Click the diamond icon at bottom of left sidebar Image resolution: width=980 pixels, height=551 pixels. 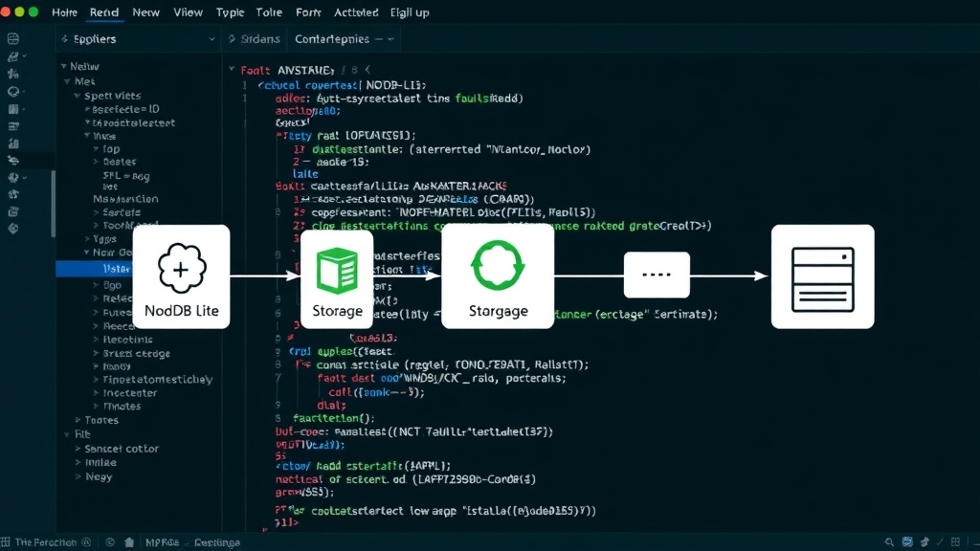click(x=13, y=229)
